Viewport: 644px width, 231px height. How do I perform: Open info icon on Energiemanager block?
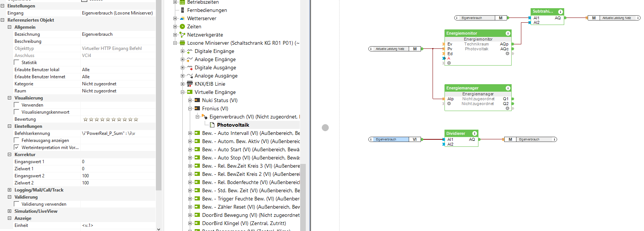pyautogui.click(x=508, y=88)
